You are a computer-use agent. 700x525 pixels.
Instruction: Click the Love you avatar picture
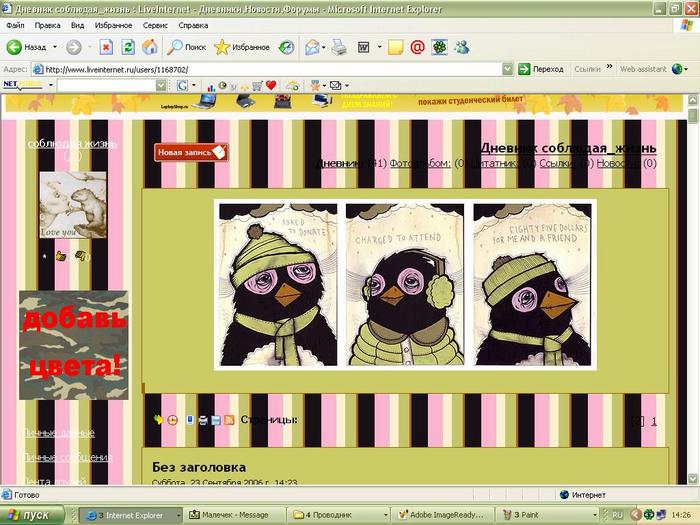tap(73, 205)
